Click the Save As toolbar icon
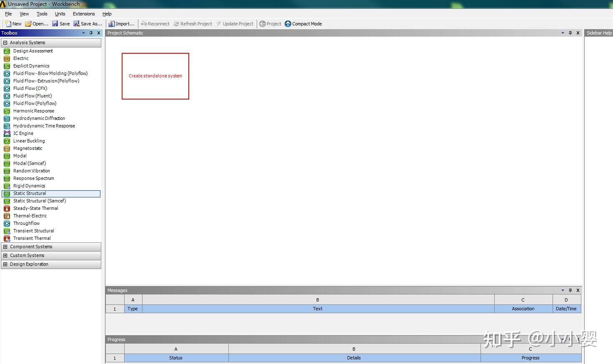613x364 pixels. [x=77, y=24]
